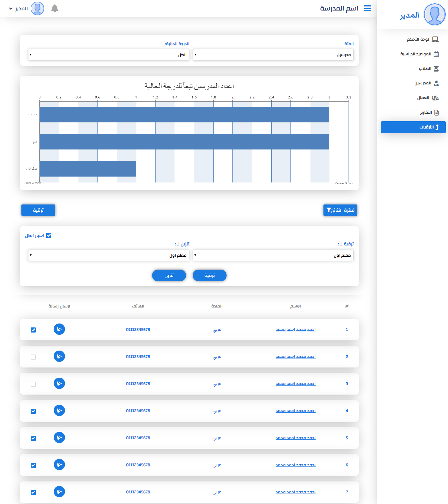
Task: Open teacher name link in row 3
Action: coord(295,384)
